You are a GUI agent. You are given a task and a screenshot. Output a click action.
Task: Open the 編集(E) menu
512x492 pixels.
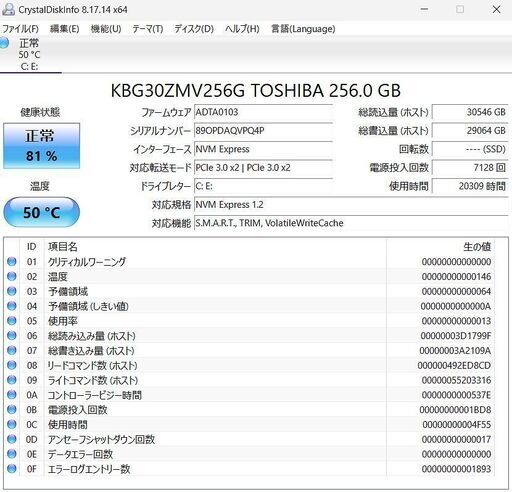point(65,29)
